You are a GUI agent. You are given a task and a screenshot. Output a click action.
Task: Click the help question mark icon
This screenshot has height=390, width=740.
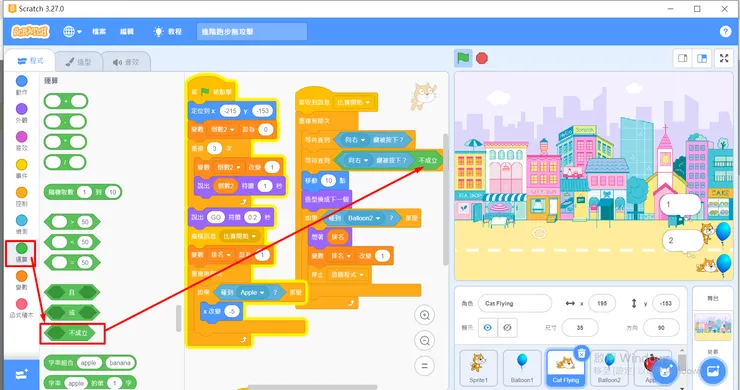[x=725, y=32]
